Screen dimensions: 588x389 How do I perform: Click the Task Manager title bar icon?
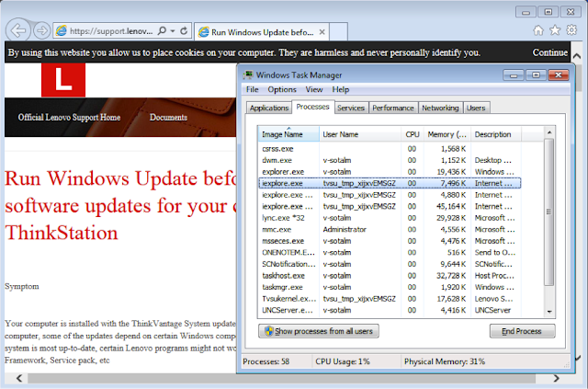[248, 75]
